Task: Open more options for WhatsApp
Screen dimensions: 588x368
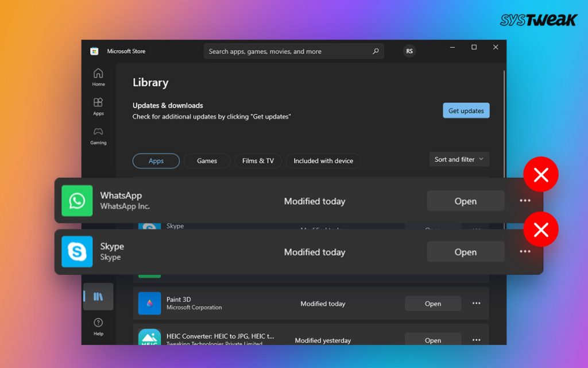Action: click(x=524, y=201)
